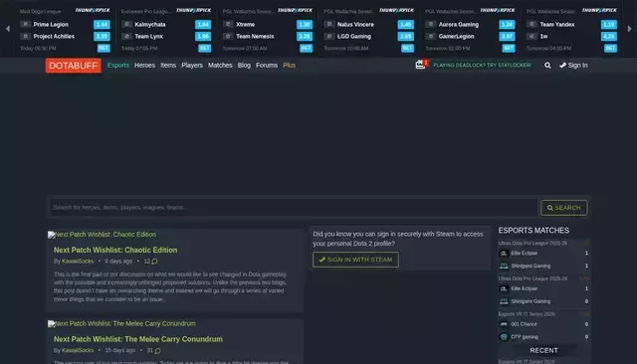Select the Prime Legion 1.44 odds button
This screenshot has height=364, width=637.
[x=102, y=24]
